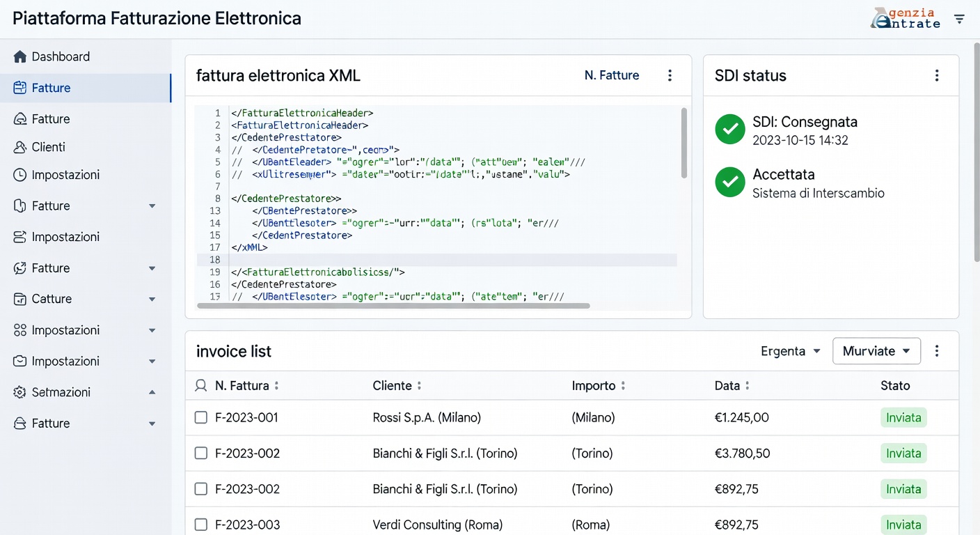Open invoice list three-dot menu
980x535 pixels.
coord(937,351)
